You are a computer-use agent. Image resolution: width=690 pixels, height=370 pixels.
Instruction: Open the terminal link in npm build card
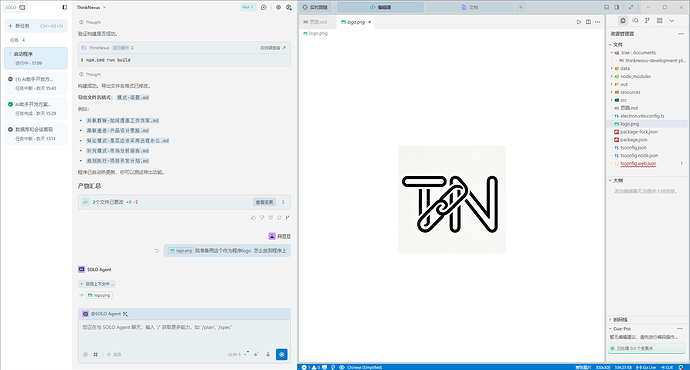[x=273, y=48]
